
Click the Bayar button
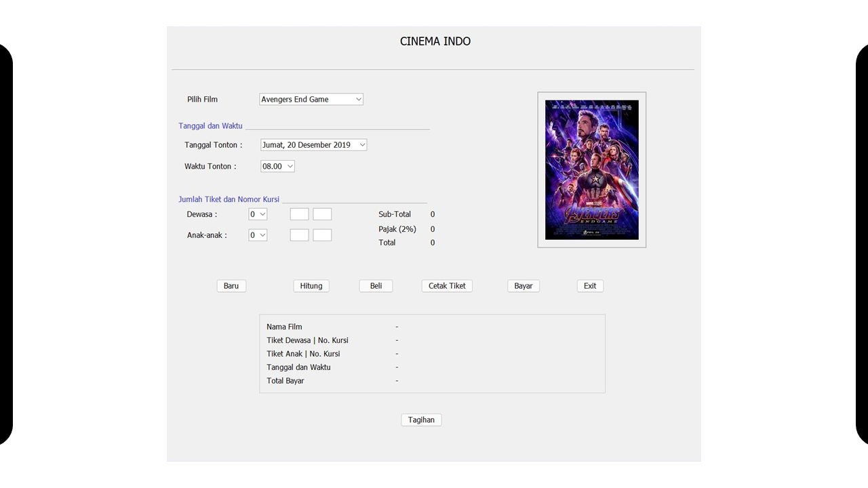tap(523, 286)
